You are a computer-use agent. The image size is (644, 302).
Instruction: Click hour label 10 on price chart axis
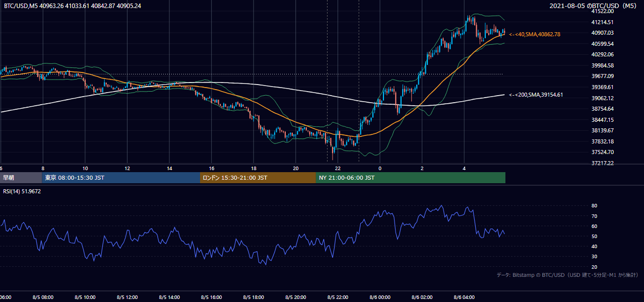[x=85, y=169]
